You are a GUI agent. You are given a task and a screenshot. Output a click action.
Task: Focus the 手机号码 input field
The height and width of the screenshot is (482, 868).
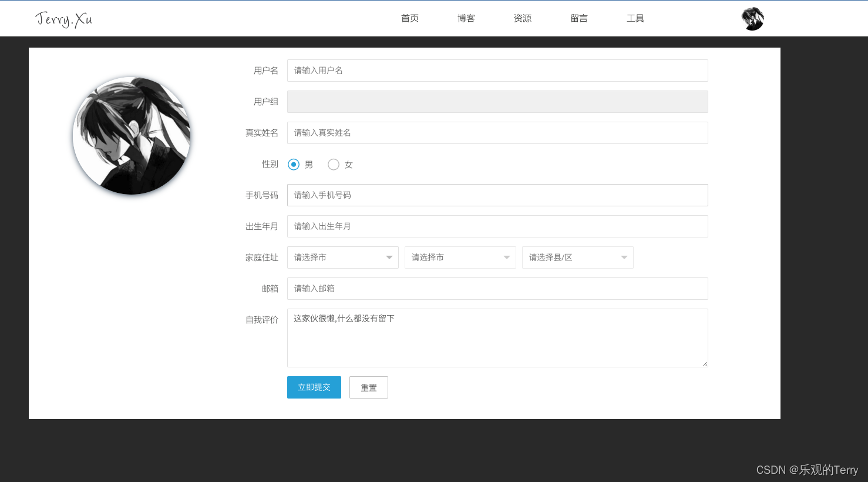click(497, 195)
